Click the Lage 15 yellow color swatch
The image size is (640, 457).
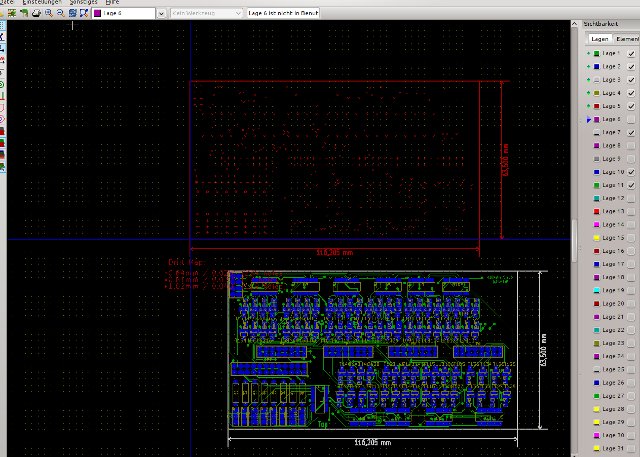[596, 237]
